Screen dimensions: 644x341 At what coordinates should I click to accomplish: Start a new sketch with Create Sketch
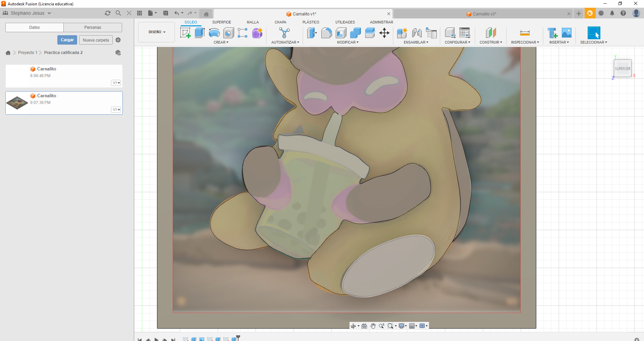tap(185, 33)
